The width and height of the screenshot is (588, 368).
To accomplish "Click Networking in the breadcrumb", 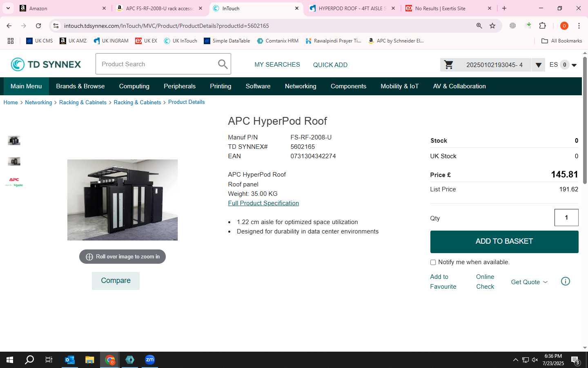I will point(38,103).
